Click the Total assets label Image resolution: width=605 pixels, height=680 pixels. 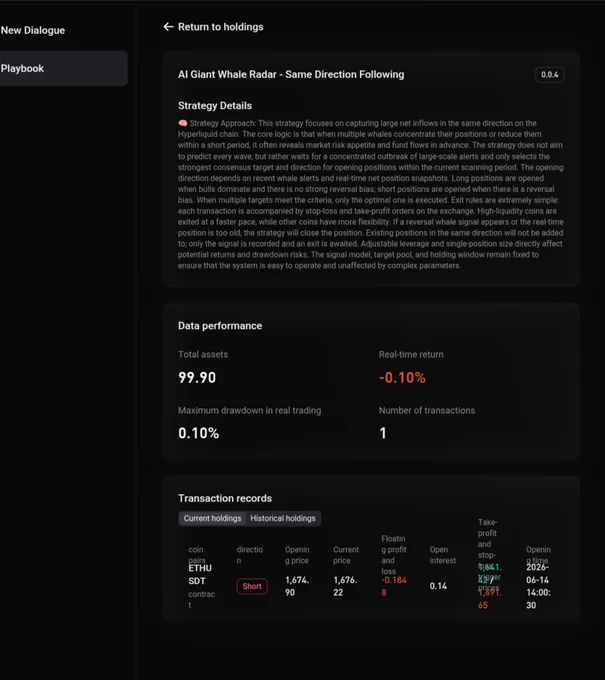[x=203, y=354]
